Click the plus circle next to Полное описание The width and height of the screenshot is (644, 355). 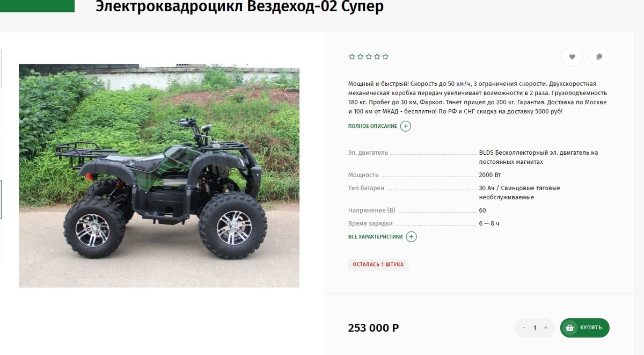tap(406, 126)
